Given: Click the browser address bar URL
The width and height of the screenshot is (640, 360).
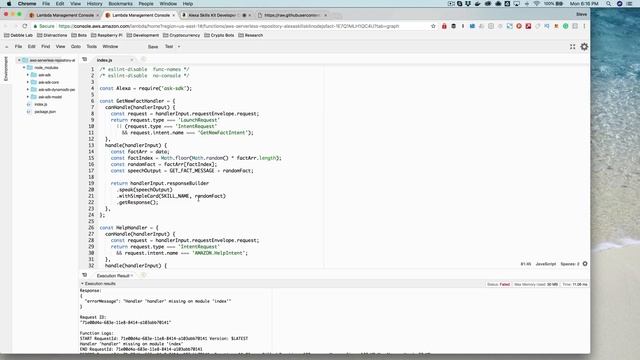Looking at the screenshot, I should click(229, 26).
